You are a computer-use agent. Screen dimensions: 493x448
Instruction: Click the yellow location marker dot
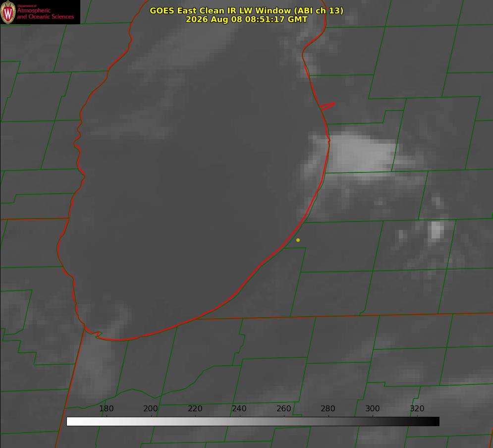pyautogui.click(x=298, y=240)
